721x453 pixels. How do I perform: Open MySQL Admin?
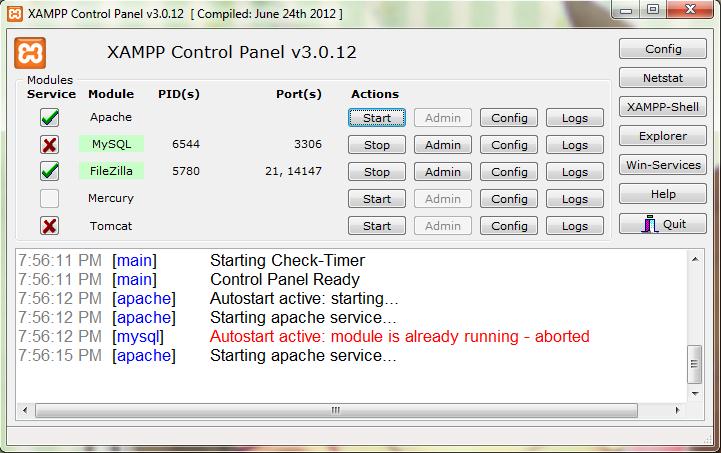tap(443, 145)
